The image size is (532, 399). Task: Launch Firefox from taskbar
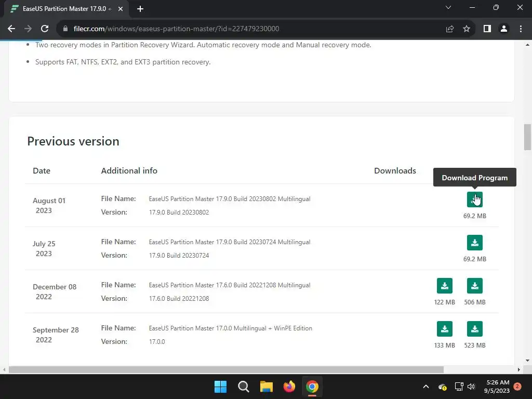[x=289, y=387]
